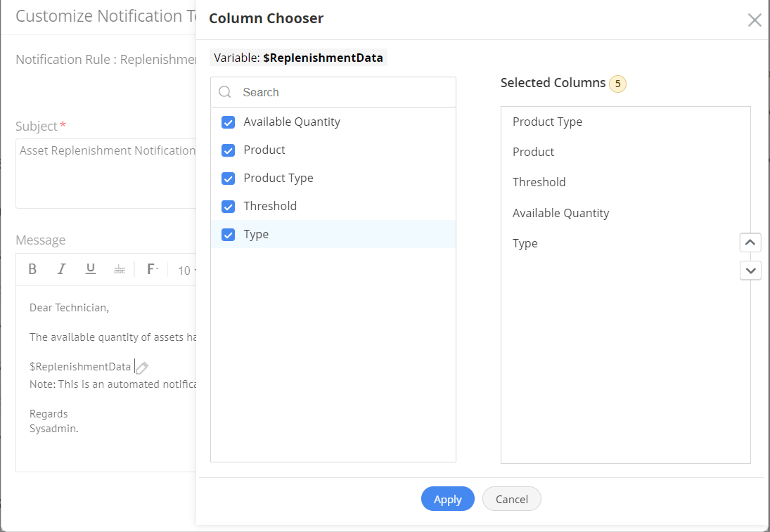The image size is (770, 532).
Task: Toggle the Type column checkbox
Action: [228, 235]
